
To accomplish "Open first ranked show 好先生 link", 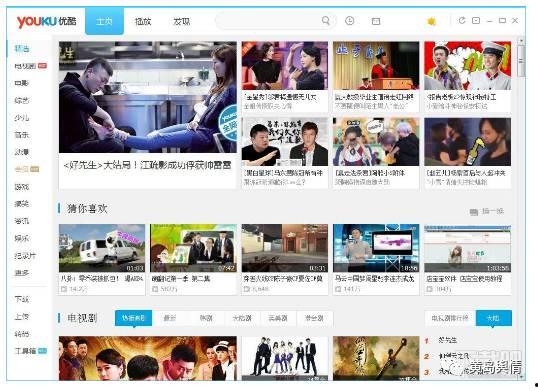I will 448,340.
